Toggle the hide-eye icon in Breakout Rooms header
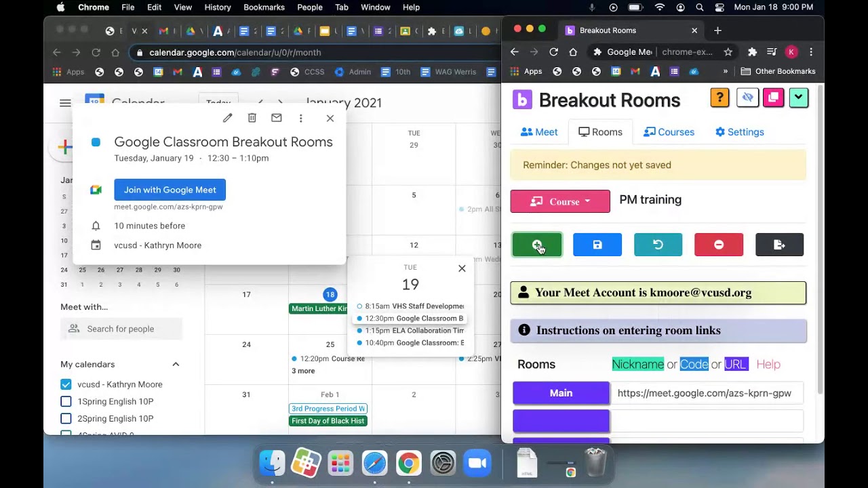Image resolution: width=868 pixels, height=488 pixels. [747, 98]
